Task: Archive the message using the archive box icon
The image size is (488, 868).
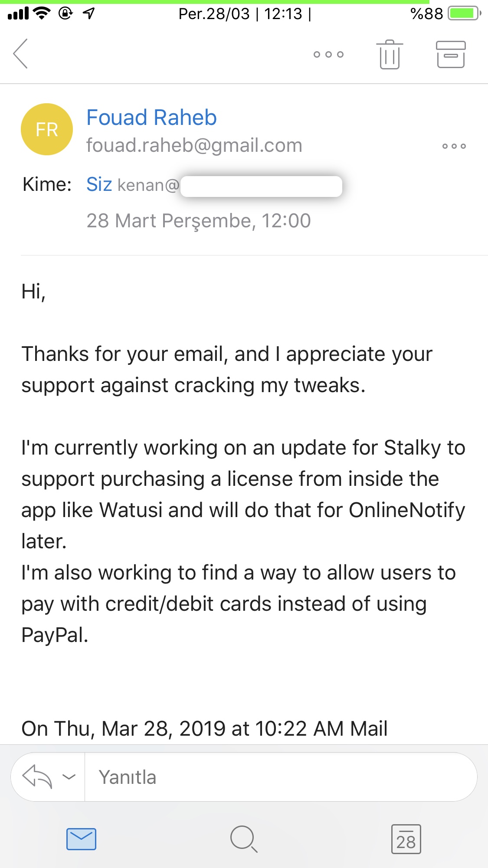Action: 451,54
